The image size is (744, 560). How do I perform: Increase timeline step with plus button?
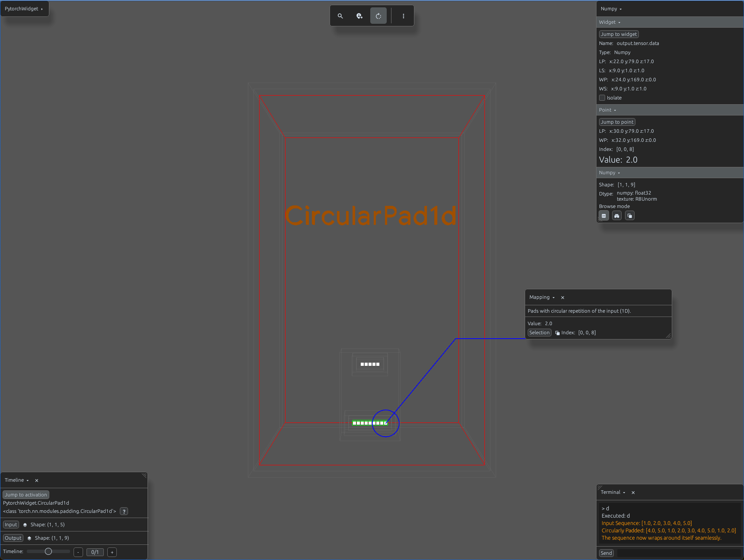coord(112,552)
